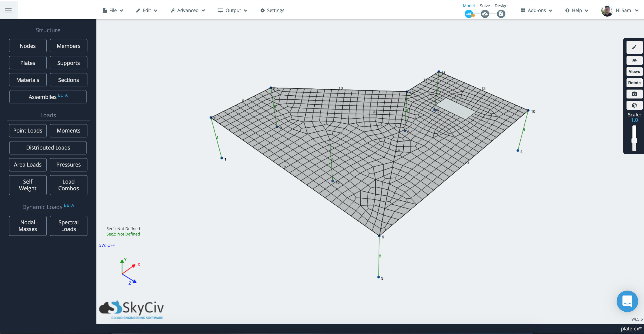Open the Settings menu

[273, 10]
